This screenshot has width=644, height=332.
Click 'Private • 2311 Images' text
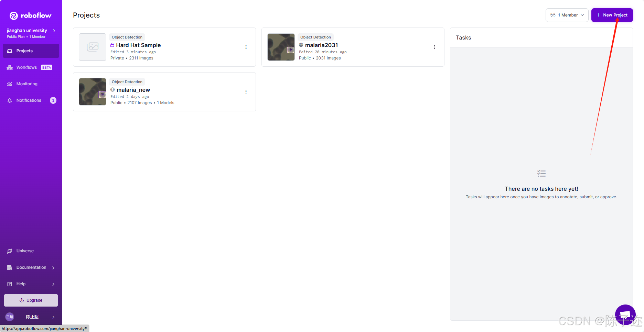[132, 58]
